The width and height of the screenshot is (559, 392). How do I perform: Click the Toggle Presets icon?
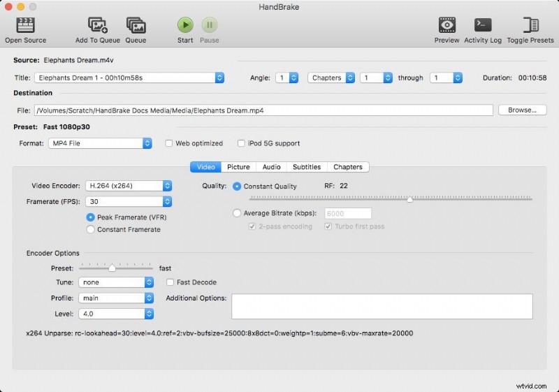click(531, 26)
